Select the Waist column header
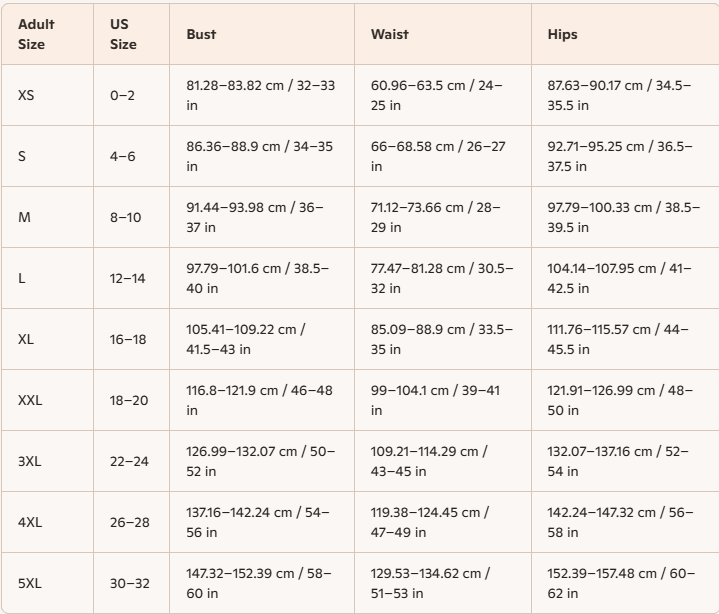This screenshot has width=719, height=614. pos(389,34)
